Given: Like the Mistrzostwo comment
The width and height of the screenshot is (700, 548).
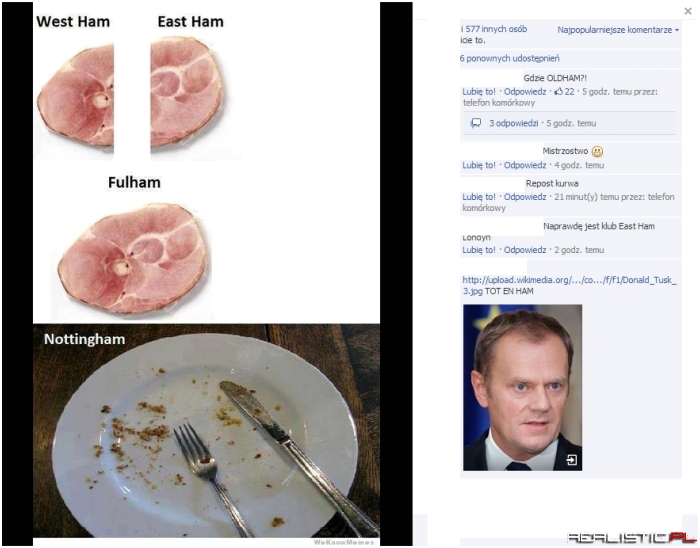Looking at the screenshot, I should point(479,165).
